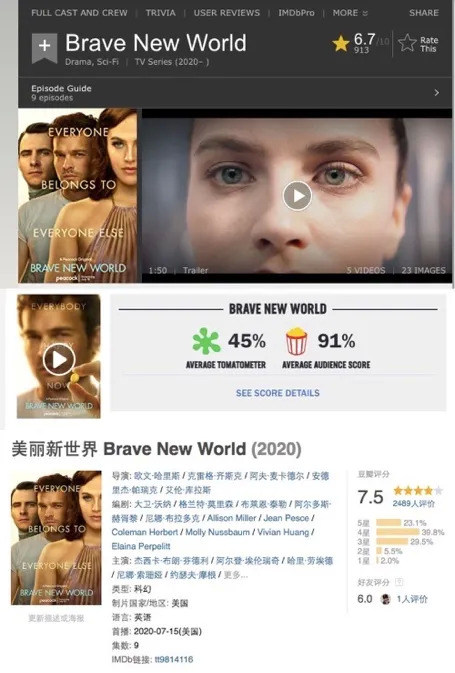This screenshot has width=455, height=673.
Task: Click the Rate This star icon
Action: 407,43
